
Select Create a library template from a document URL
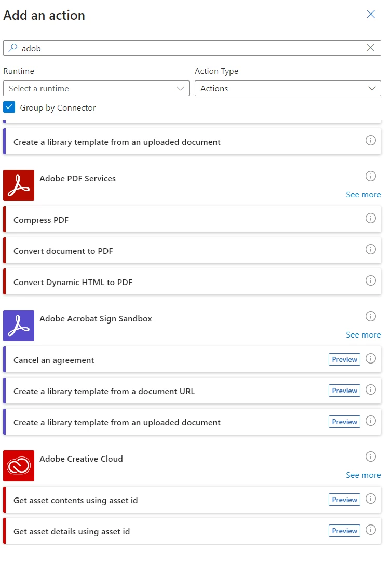192,391
